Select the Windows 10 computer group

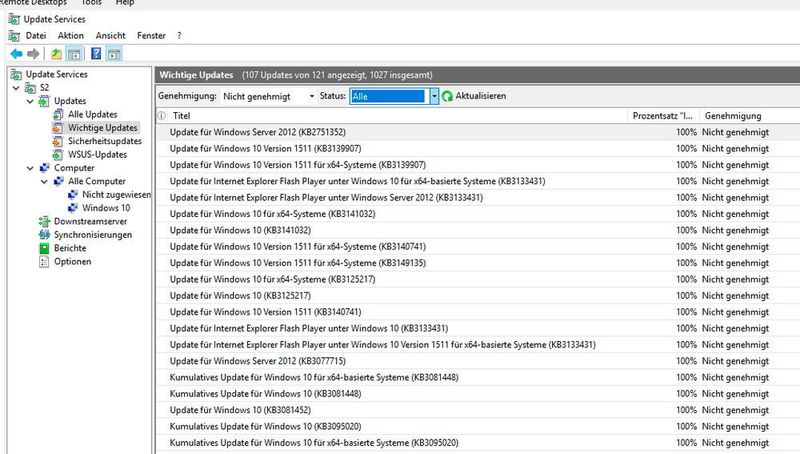(x=106, y=208)
